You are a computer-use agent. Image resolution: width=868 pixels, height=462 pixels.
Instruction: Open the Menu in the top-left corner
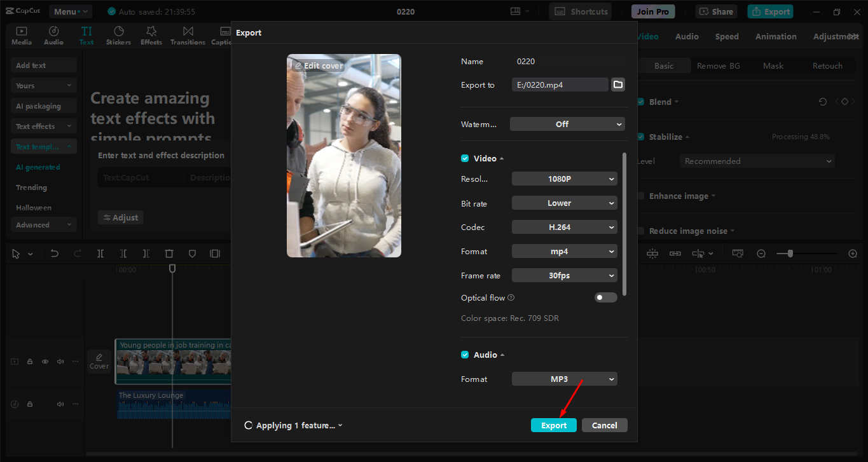click(70, 11)
